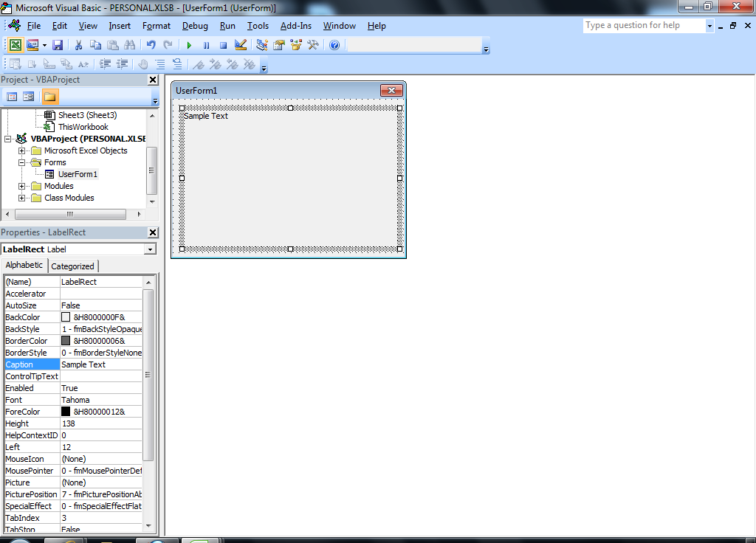Toggle Design Mode icon
Screen dimensions: 756x543
pyautogui.click(x=241, y=45)
